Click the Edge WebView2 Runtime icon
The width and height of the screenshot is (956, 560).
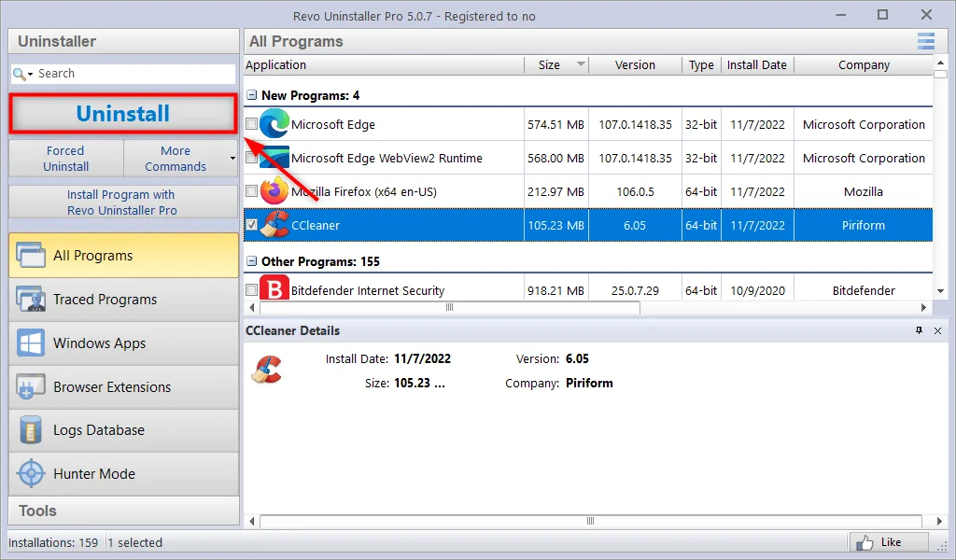point(274,158)
